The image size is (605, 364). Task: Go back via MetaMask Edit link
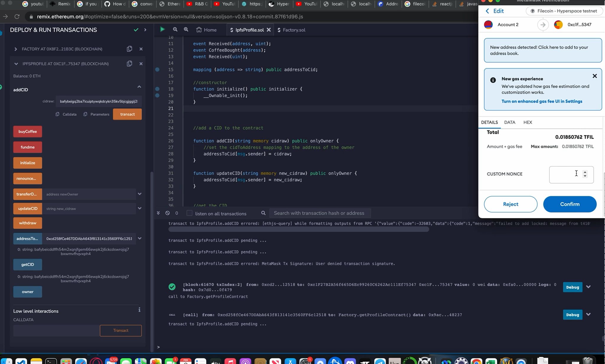(495, 11)
